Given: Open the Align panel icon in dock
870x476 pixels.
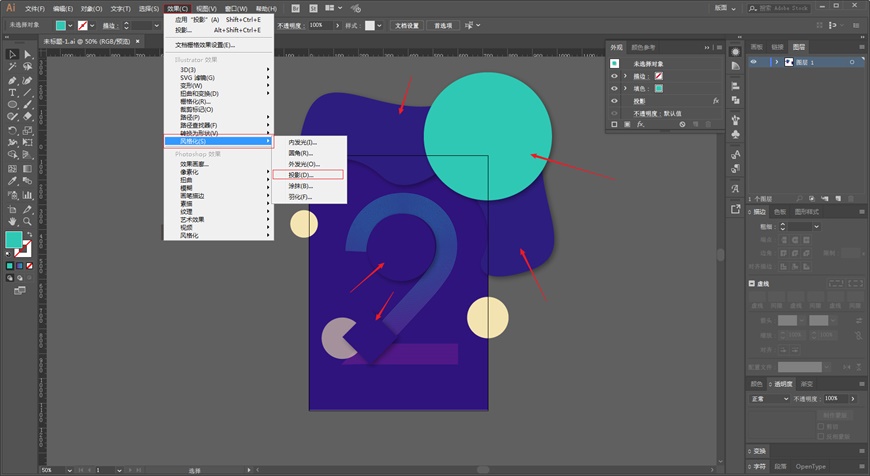Looking at the screenshot, I should (x=735, y=86).
